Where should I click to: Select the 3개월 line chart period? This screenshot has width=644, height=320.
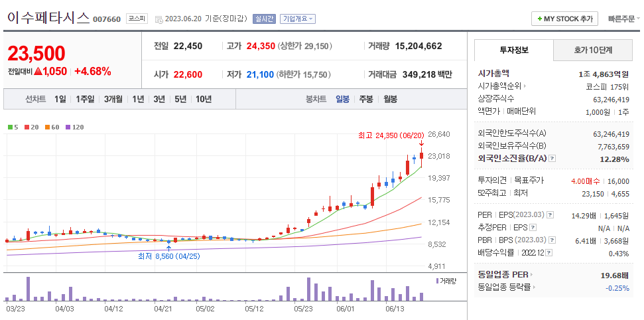click(x=113, y=99)
